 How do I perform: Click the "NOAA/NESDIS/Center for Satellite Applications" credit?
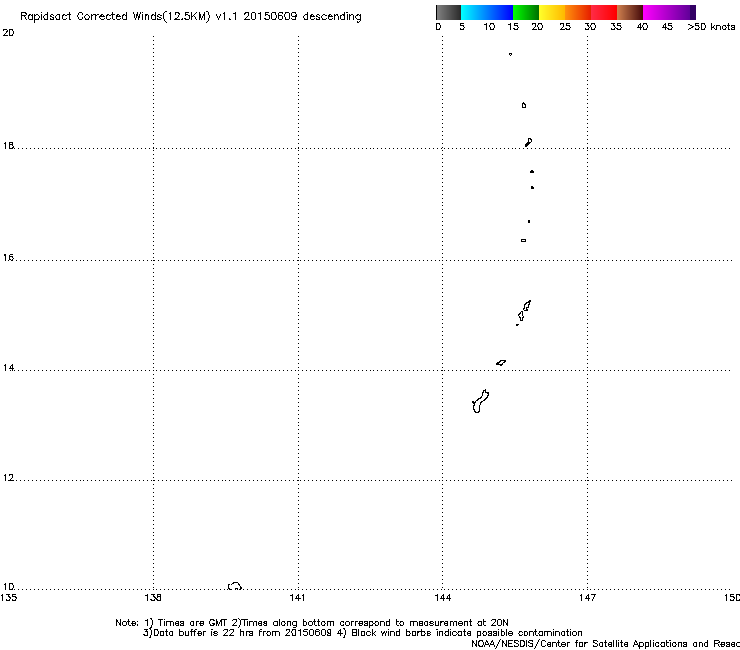tap(580, 644)
